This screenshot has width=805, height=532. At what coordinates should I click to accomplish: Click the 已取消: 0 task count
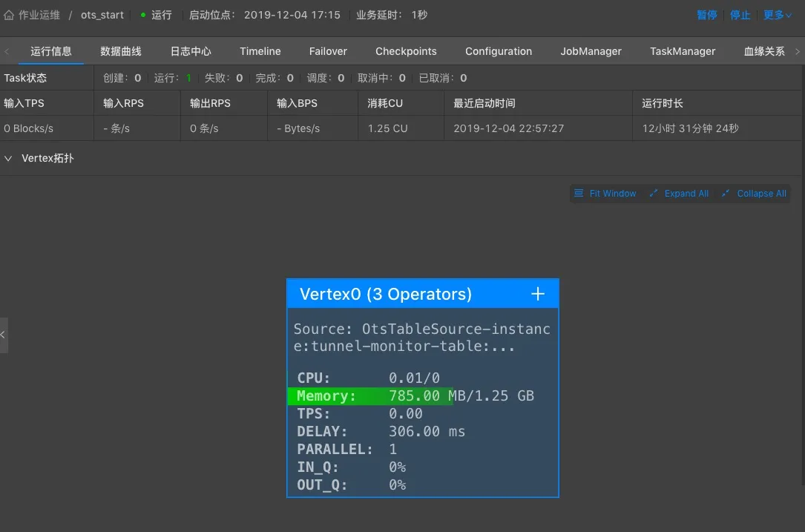(442, 78)
